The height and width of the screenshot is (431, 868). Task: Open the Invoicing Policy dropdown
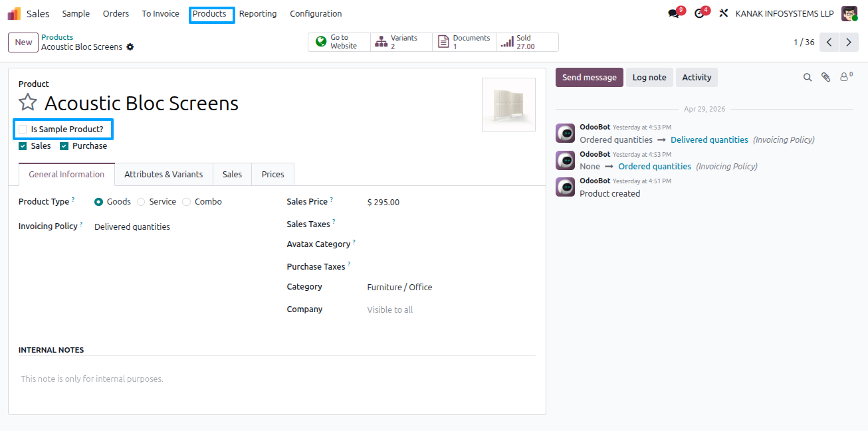(179, 227)
